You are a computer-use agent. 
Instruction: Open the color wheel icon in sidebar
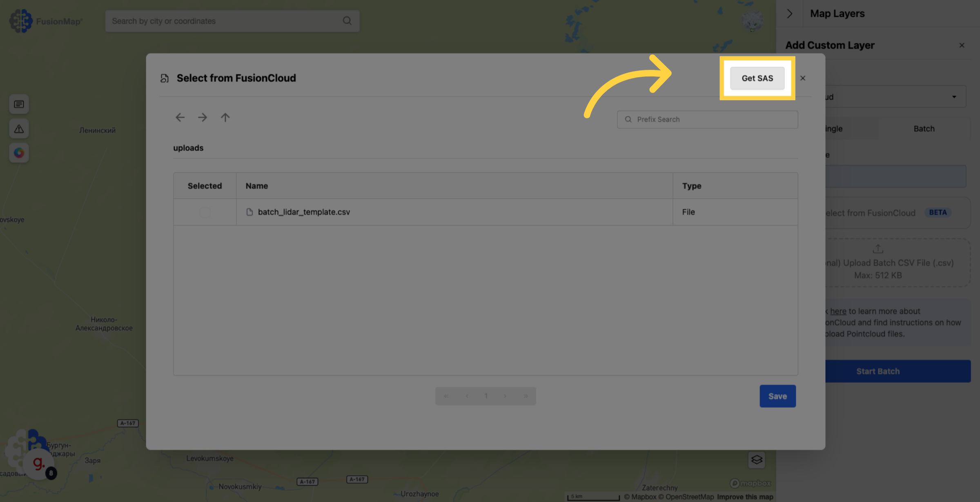point(19,153)
